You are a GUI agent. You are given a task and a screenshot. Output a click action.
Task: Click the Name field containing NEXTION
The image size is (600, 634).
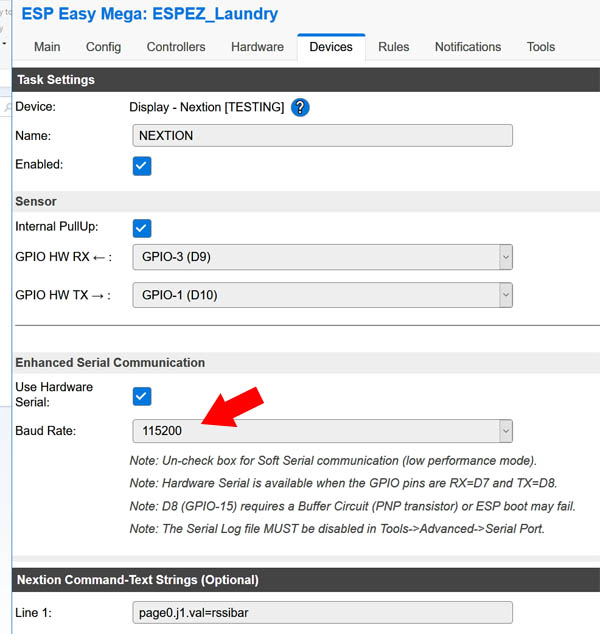pos(322,135)
